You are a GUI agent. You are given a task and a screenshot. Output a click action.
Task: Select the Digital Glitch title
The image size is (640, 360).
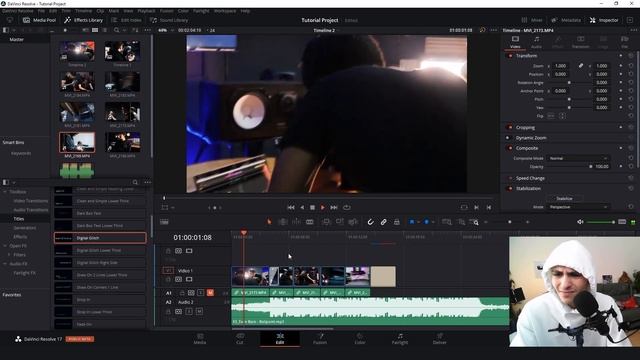[100, 238]
